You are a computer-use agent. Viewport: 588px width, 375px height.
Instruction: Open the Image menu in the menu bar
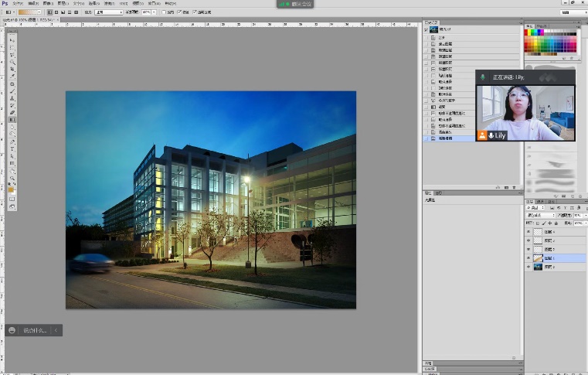tap(46, 4)
